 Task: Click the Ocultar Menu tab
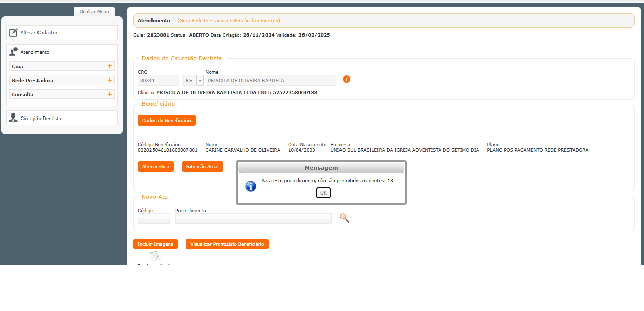click(94, 11)
